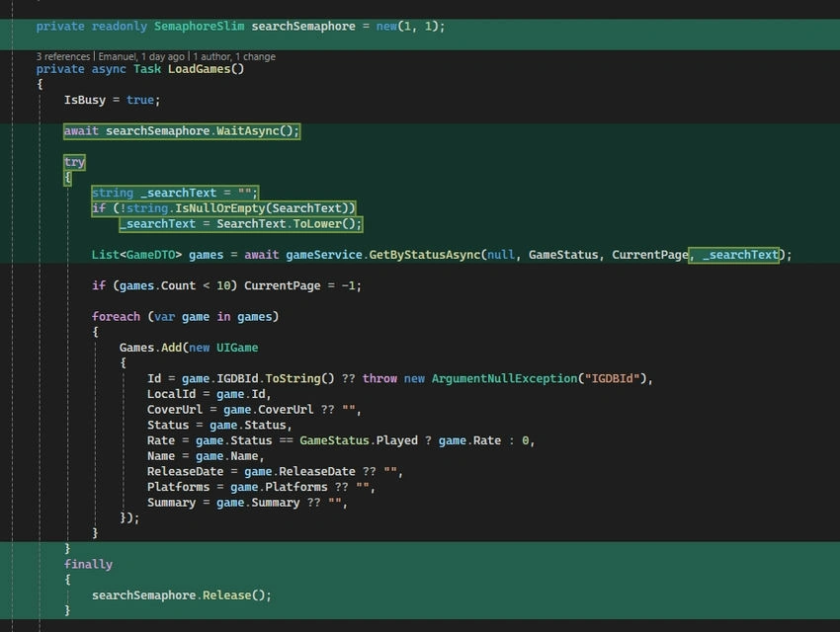Click 'Name = game.Name,' line
Screen dimensions: 840x632
(206, 456)
